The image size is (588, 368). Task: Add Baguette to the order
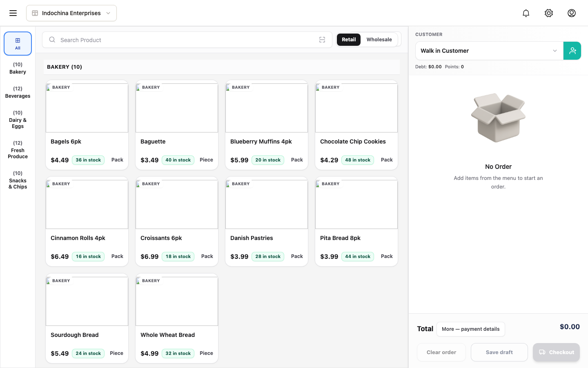(x=177, y=125)
